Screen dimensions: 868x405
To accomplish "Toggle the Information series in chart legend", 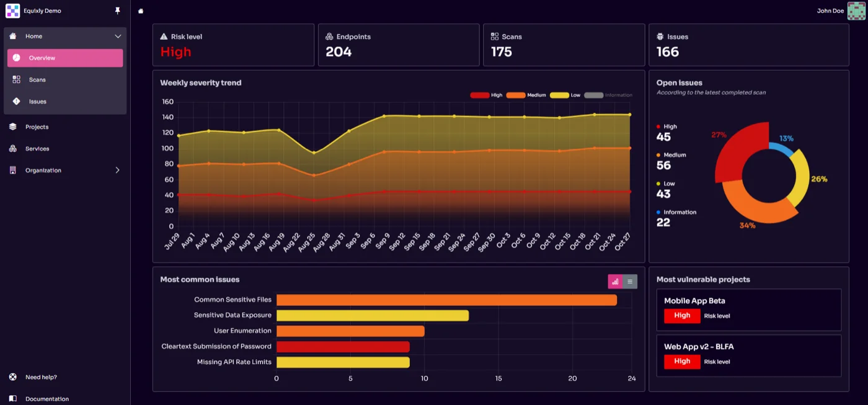I will click(x=593, y=95).
